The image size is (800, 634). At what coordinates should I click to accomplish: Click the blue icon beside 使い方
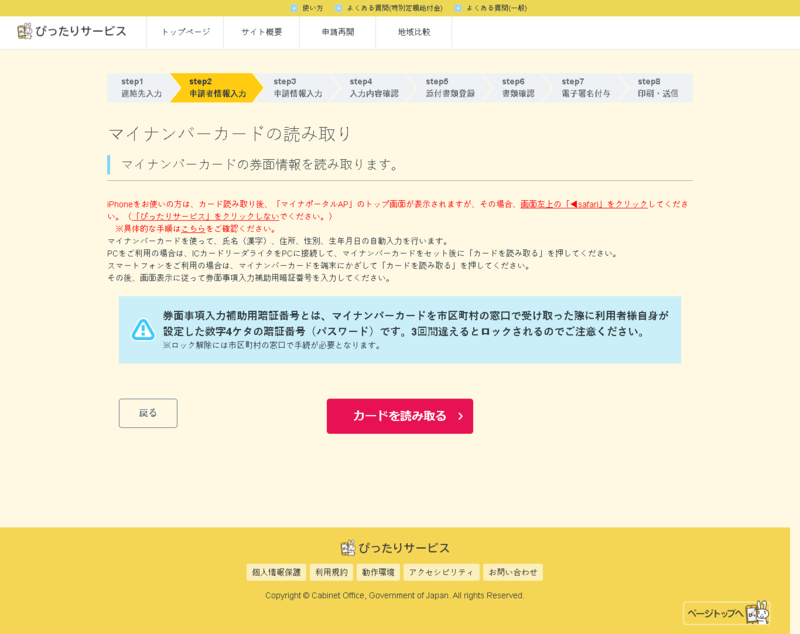point(294,8)
